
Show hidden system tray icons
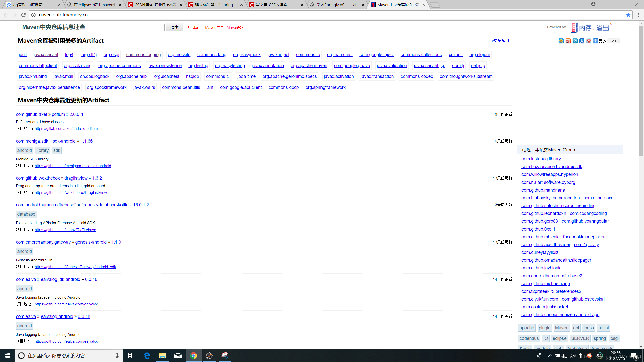pyautogui.click(x=550, y=356)
